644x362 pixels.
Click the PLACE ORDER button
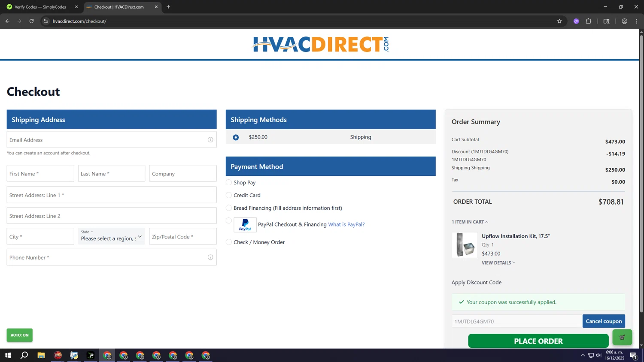[538, 341]
